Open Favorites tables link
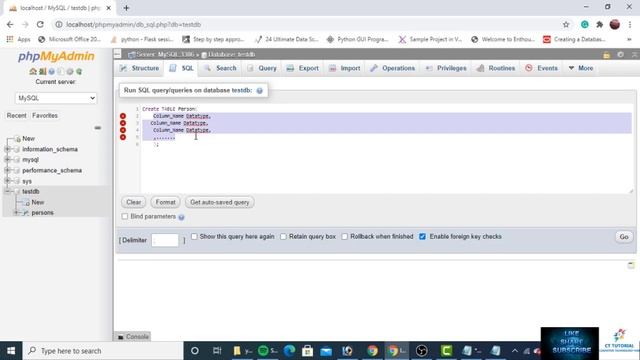Viewport: 640px width, 360px height. [45, 116]
